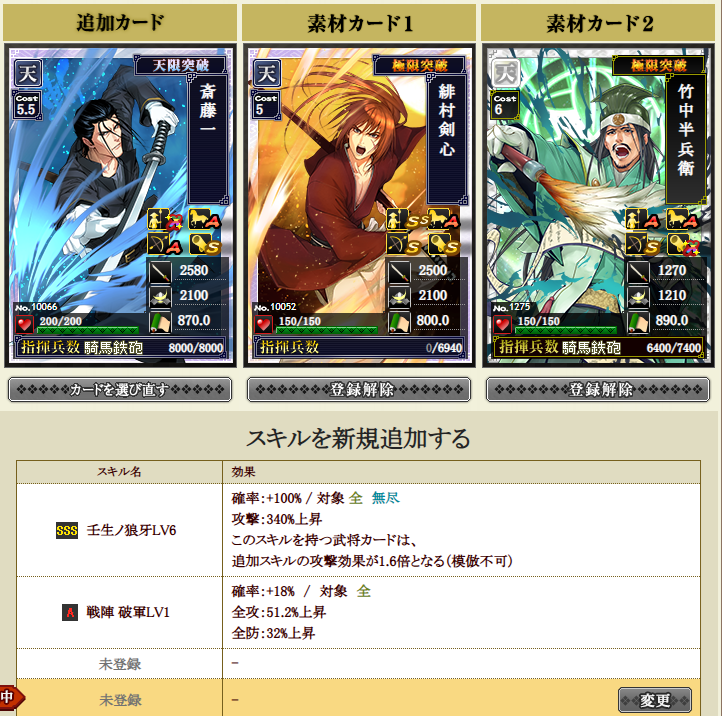
Task: Click the heart HP icon on the 緋村剣心 card
Action: (263, 325)
